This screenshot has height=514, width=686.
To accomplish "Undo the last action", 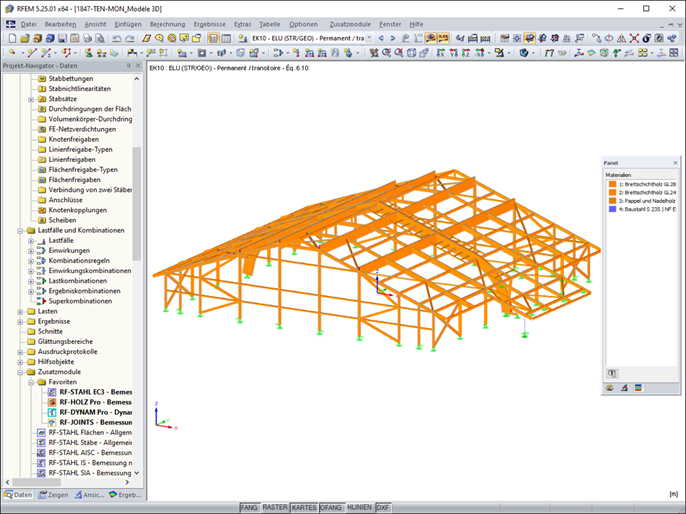I will [116, 38].
